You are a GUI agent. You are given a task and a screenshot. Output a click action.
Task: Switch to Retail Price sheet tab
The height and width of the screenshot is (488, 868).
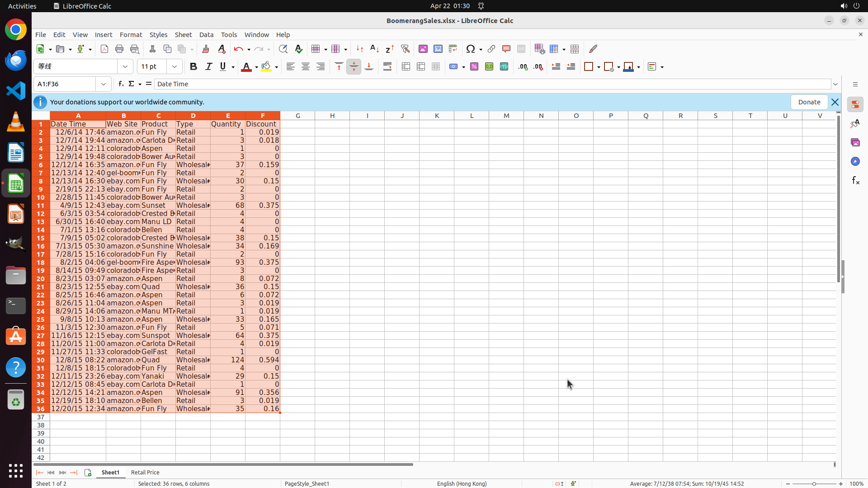(x=145, y=472)
